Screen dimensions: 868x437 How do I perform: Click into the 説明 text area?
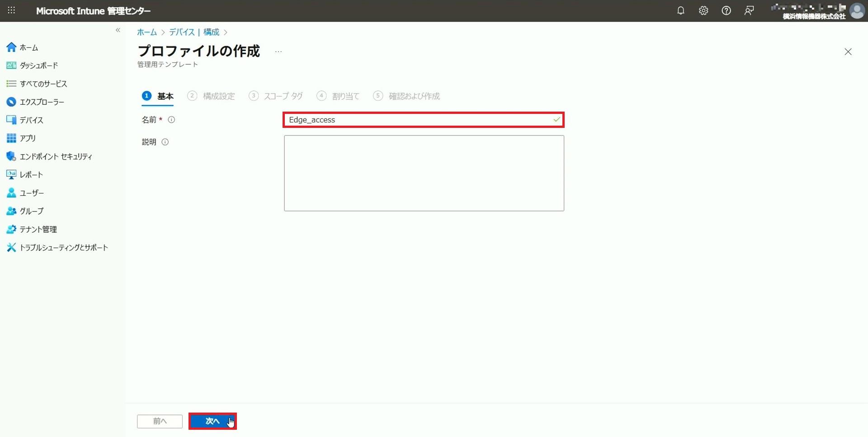424,173
